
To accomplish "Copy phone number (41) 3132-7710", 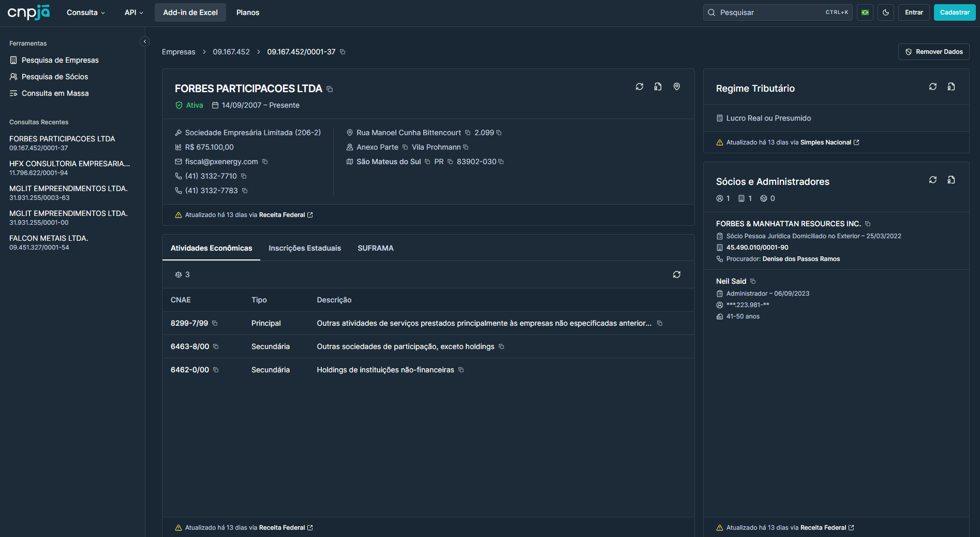I will [244, 176].
